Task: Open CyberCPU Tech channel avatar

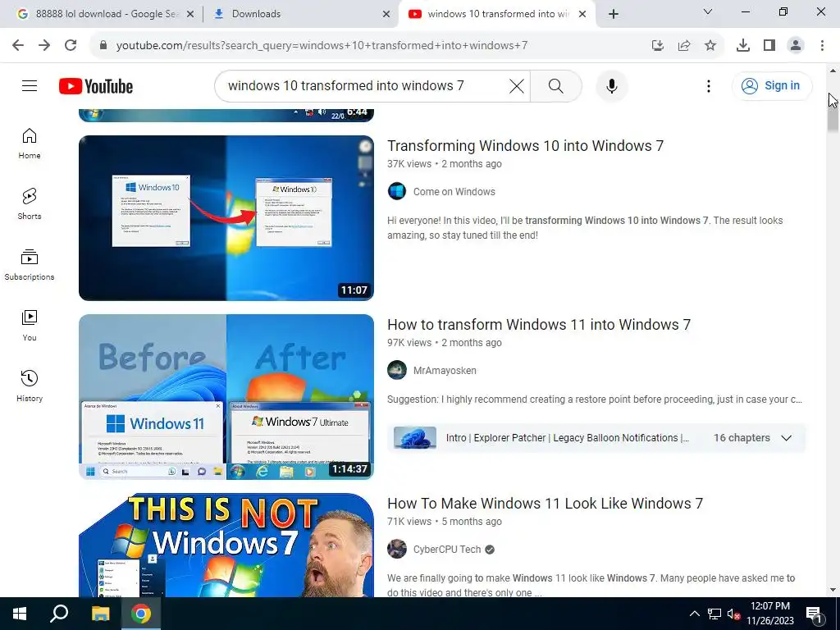Action: click(397, 549)
